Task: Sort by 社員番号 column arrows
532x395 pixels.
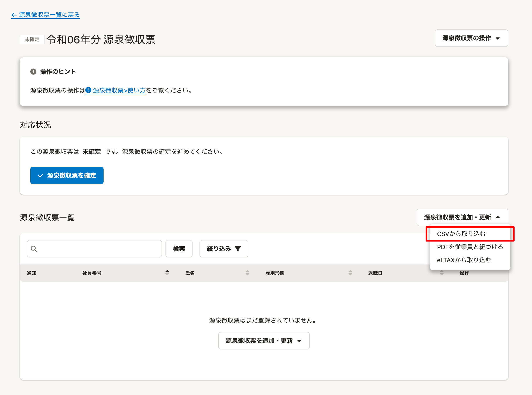Action: point(167,273)
